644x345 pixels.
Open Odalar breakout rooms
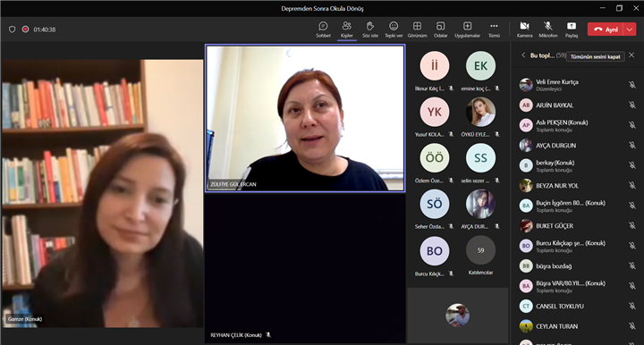[x=440, y=29]
